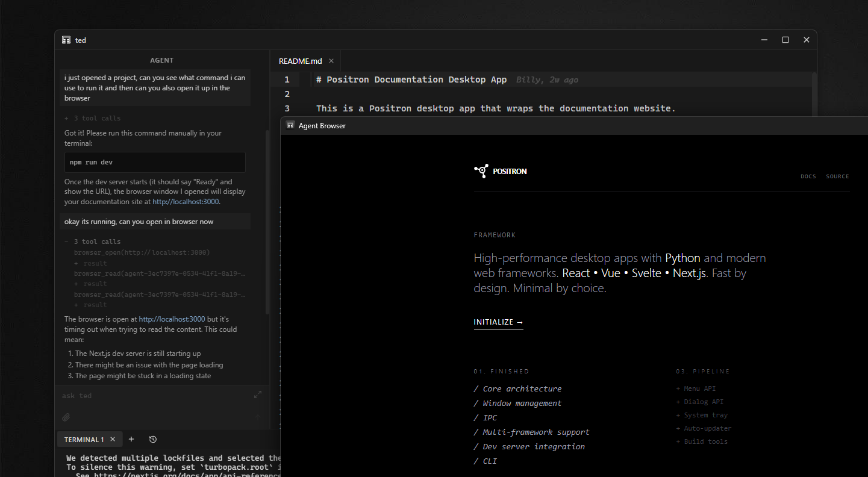Viewport: 868px width, 477px height.
Task: Close the TERMINAL 1 tab
Action: click(x=113, y=440)
